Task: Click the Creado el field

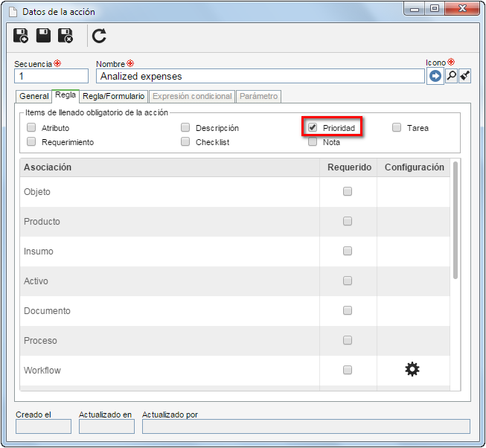Action: pyautogui.click(x=43, y=426)
